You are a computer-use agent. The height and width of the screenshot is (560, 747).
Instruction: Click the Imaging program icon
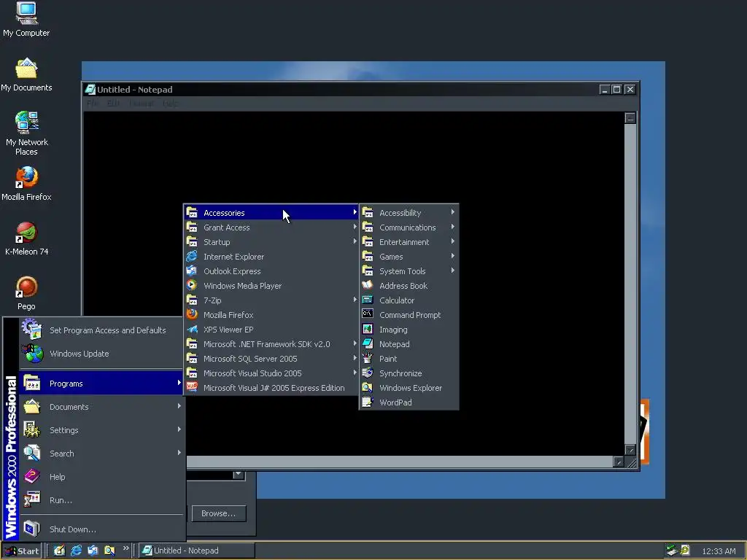coord(368,329)
